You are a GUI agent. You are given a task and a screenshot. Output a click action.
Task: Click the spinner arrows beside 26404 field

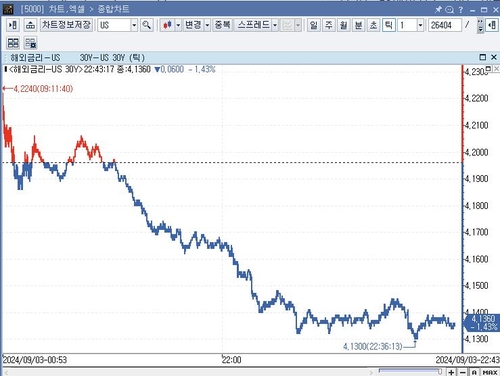click(x=480, y=25)
